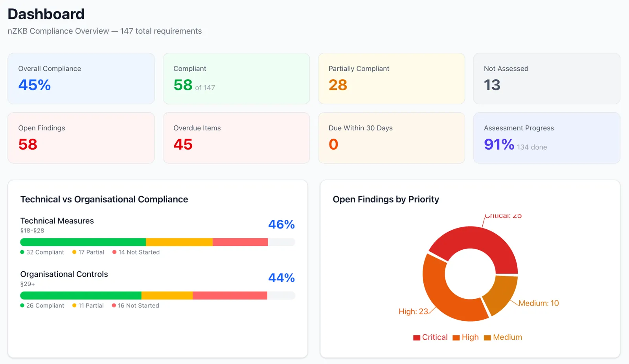
Task: Click the 46% Technical Measures value
Action: click(281, 224)
